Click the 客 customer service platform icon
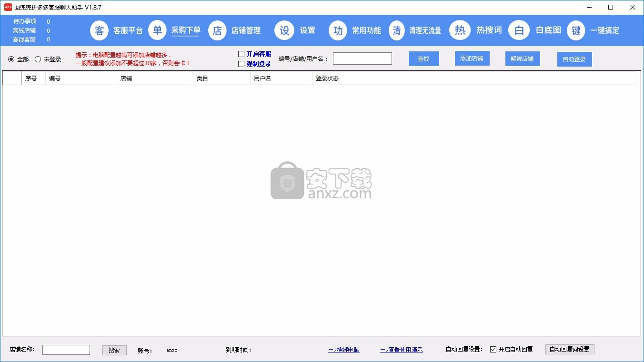 [100, 30]
